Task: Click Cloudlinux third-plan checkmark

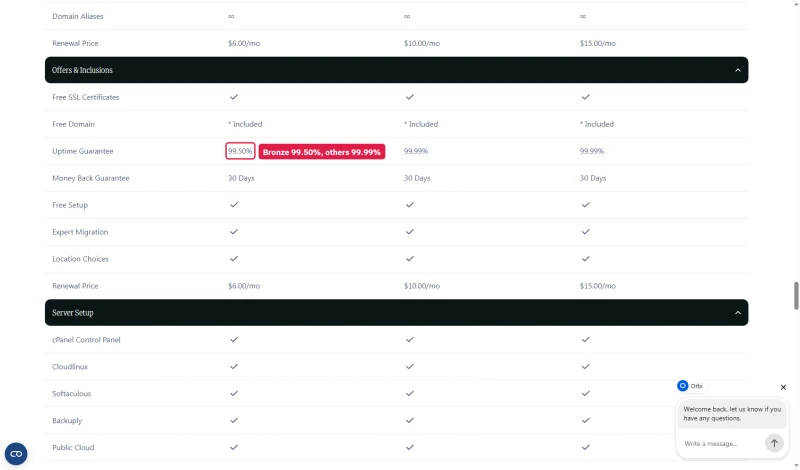Action: coord(585,366)
